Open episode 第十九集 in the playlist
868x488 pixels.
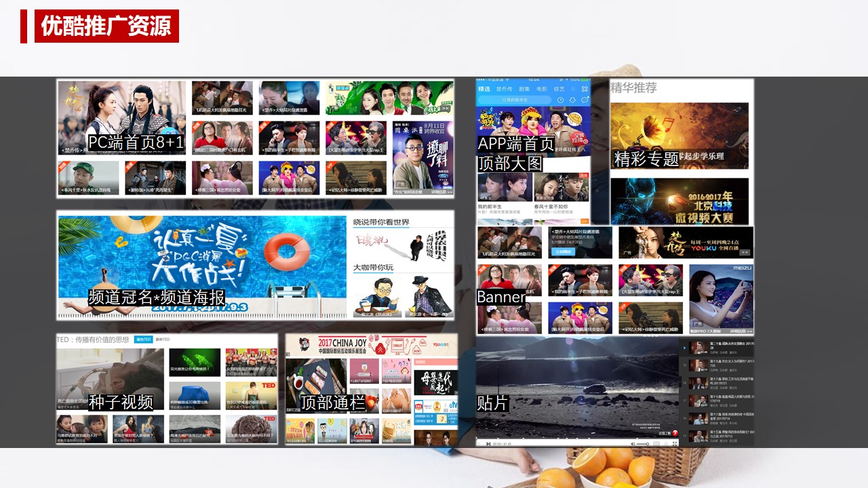[x=717, y=365]
